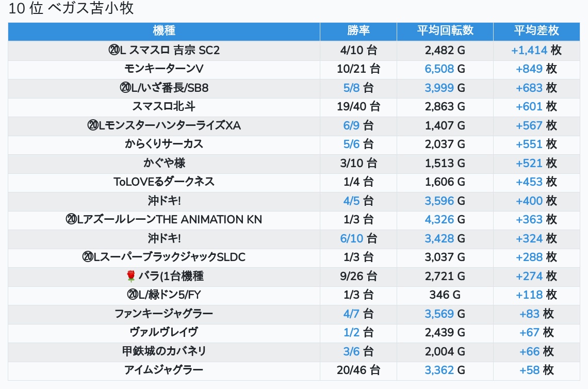The height and width of the screenshot is (389, 588).
Task: Click the ⑳L/いざ番長/SB8 machine name
Action: pos(164,88)
